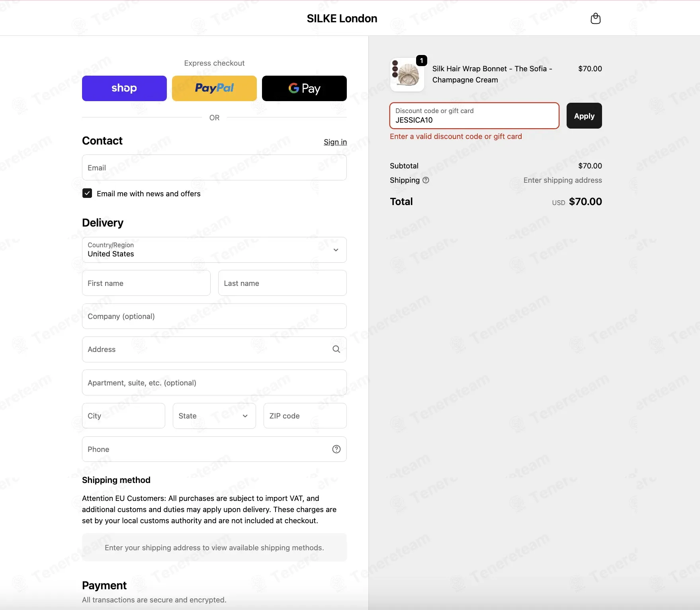The height and width of the screenshot is (610, 700).
Task: Click the Attention EU Customers notice
Action: (209, 509)
